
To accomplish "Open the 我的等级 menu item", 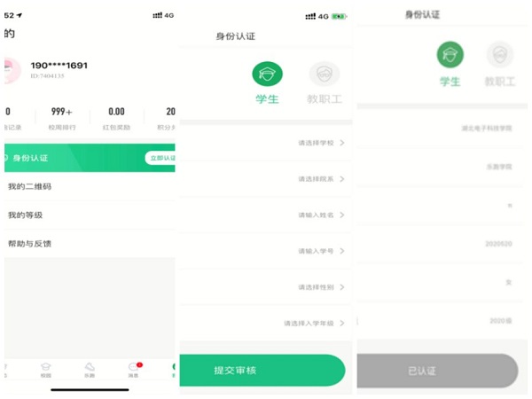I will 90,215.
